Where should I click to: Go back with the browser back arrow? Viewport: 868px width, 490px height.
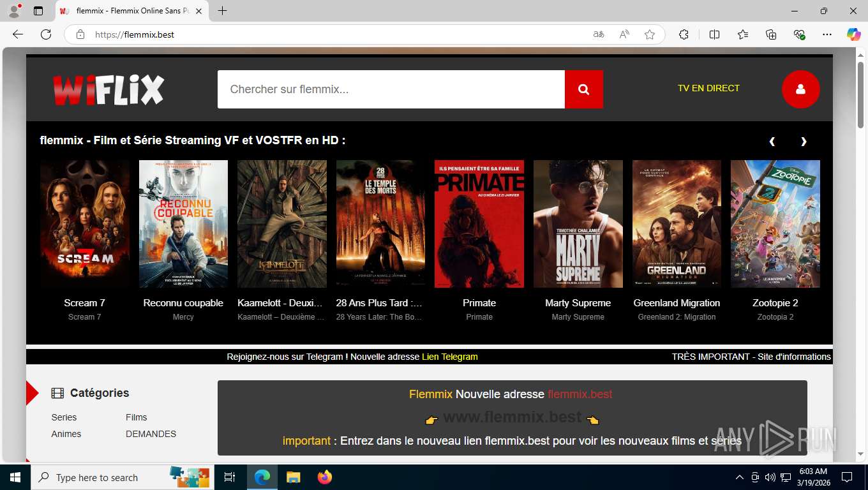18,34
